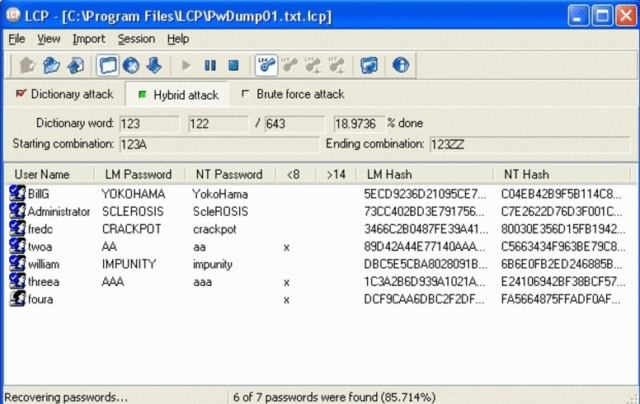Select the fredc user icon
The image size is (640, 404).
[17, 228]
